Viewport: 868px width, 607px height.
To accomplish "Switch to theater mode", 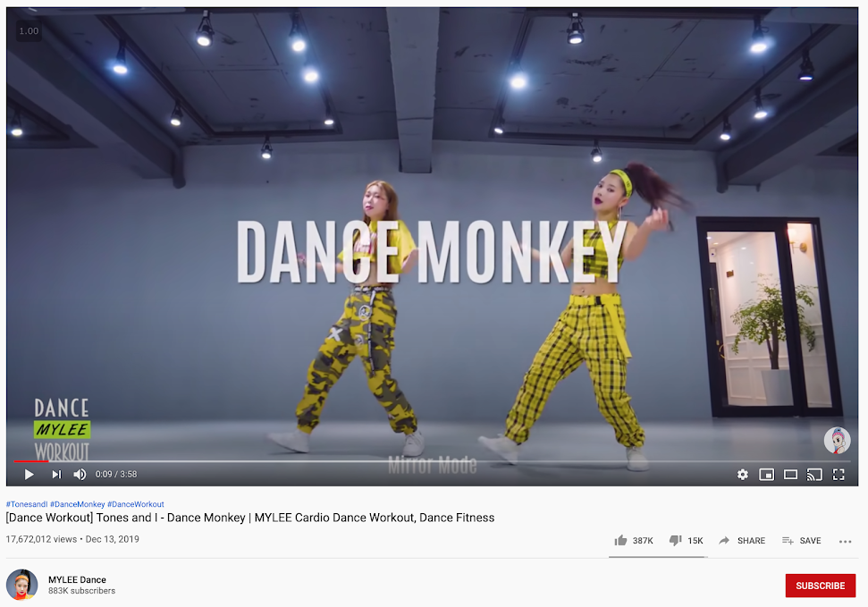I will click(790, 474).
